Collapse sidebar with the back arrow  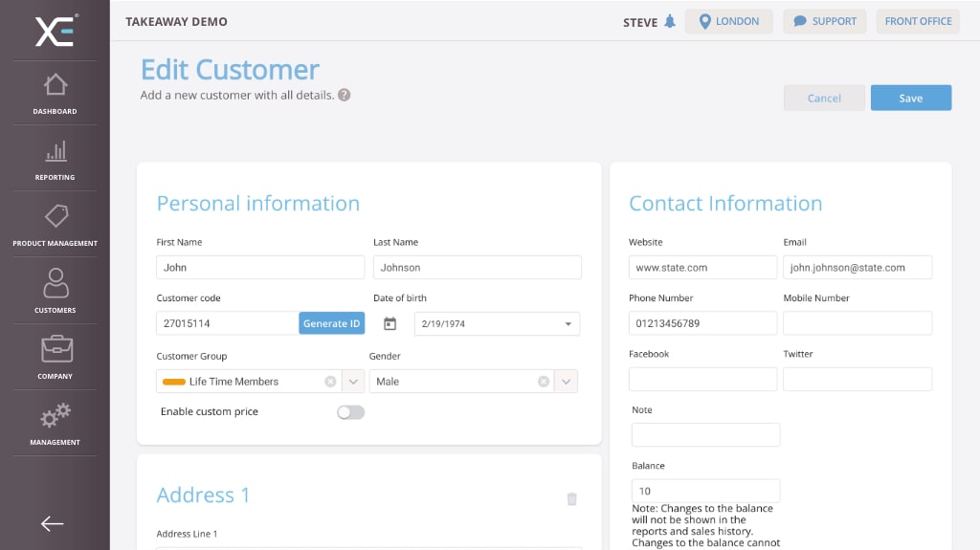click(x=53, y=523)
